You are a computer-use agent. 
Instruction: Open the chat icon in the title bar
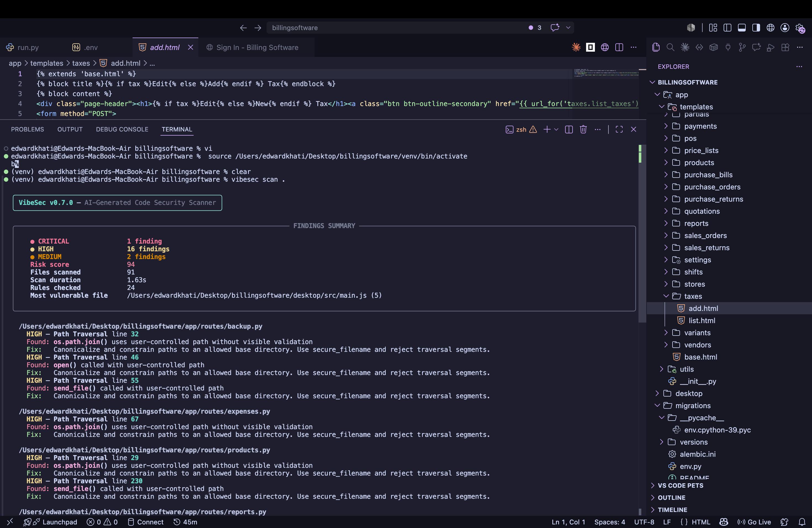(x=555, y=28)
